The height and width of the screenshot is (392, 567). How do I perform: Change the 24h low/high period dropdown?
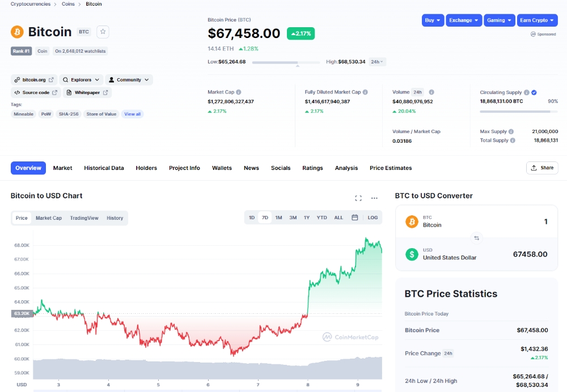coord(377,62)
